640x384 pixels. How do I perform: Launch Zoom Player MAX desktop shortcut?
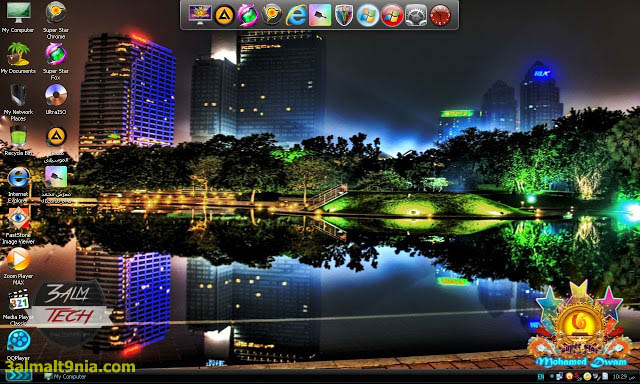click(18, 266)
